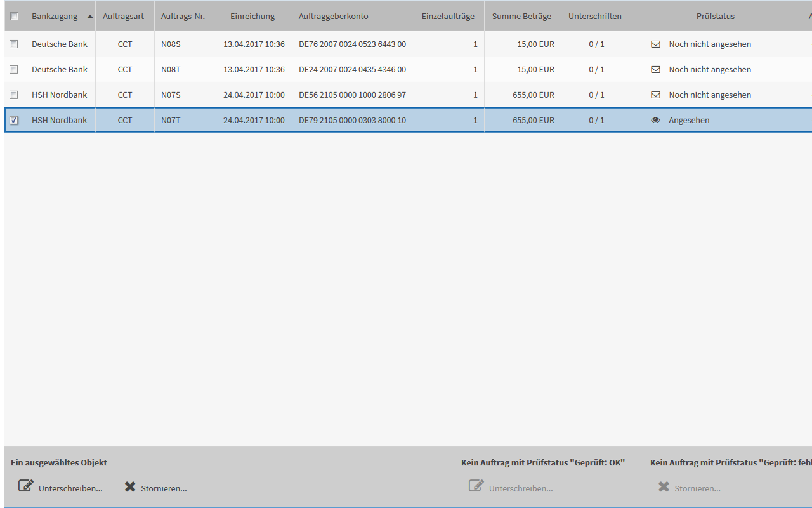This screenshot has width=812, height=508.
Task: Click Stornieren... for the selected object
Action: pos(164,488)
